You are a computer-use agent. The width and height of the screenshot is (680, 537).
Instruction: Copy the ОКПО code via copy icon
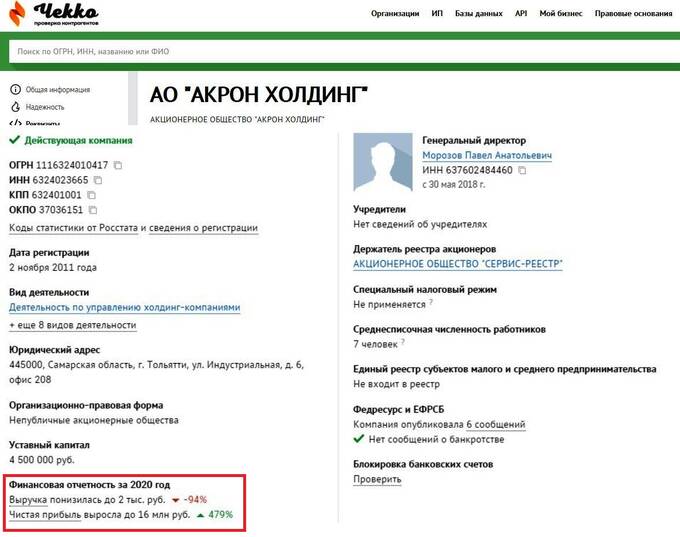pos(93,210)
